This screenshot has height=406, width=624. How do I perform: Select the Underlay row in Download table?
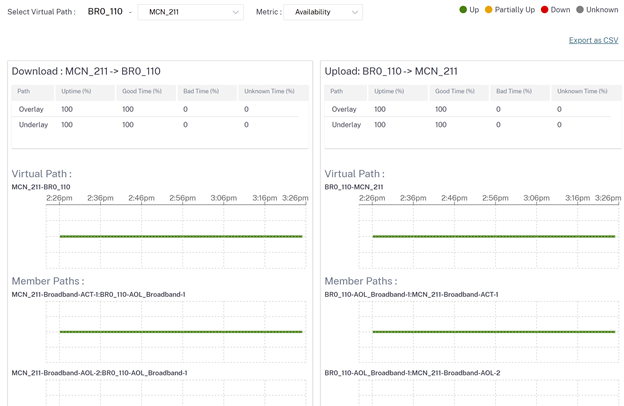[155, 125]
